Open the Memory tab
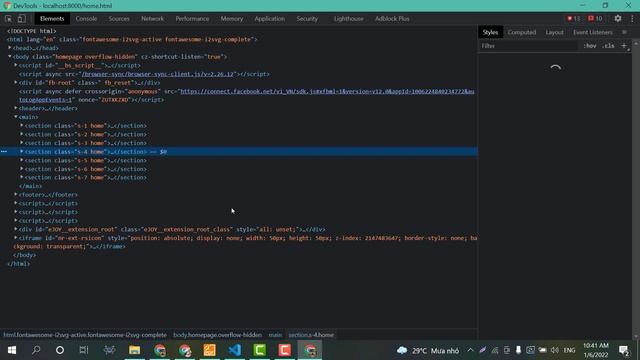This screenshot has height=360, width=640. 232,19
